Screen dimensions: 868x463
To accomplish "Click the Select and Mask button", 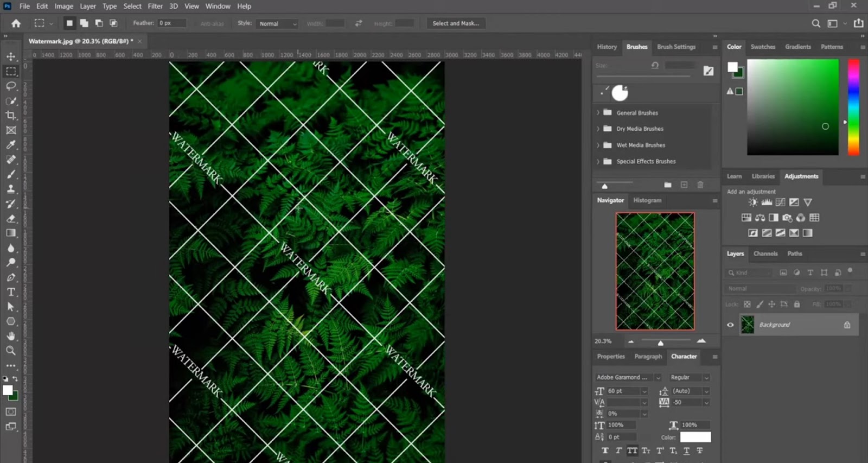I will pos(456,23).
